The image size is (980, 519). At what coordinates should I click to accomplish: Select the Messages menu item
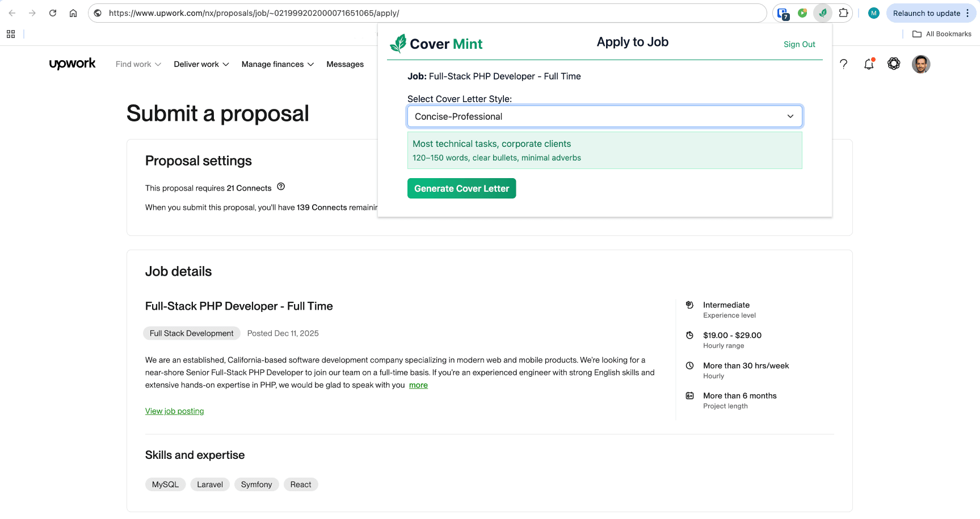[x=344, y=64]
